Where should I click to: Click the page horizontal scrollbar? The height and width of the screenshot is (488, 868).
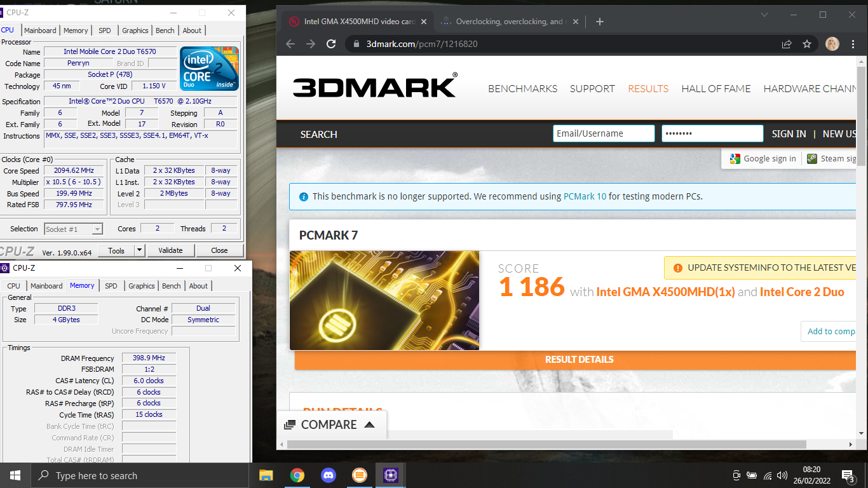click(546, 444)
